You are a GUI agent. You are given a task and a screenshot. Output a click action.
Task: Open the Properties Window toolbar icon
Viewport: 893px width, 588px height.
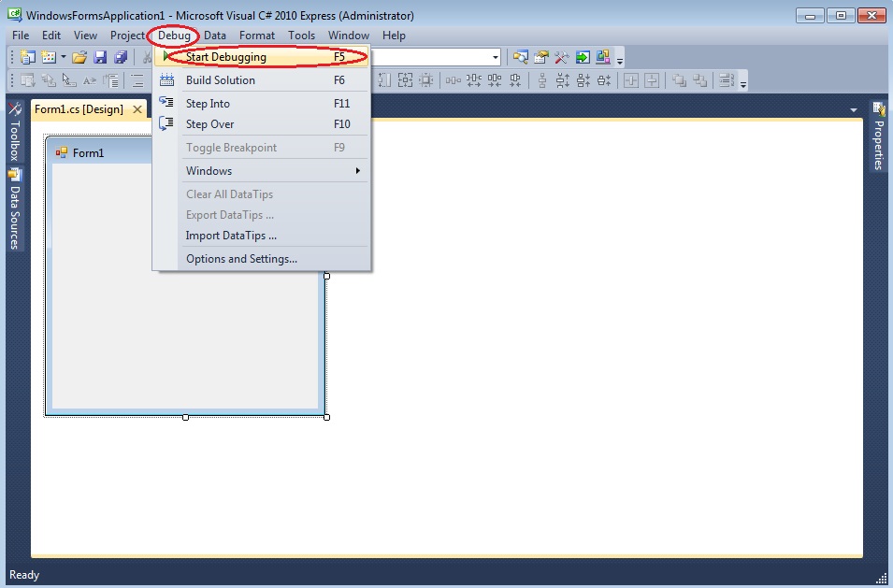click(541, 57)
